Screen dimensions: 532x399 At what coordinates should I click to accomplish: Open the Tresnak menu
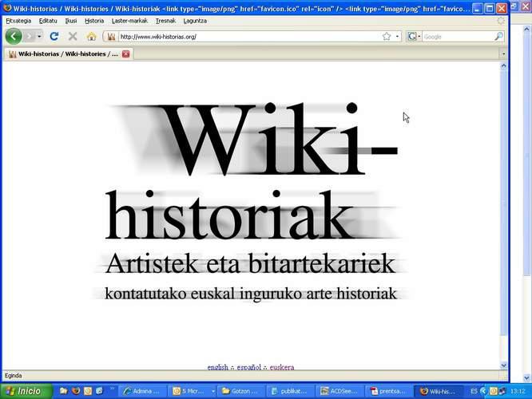165,21
